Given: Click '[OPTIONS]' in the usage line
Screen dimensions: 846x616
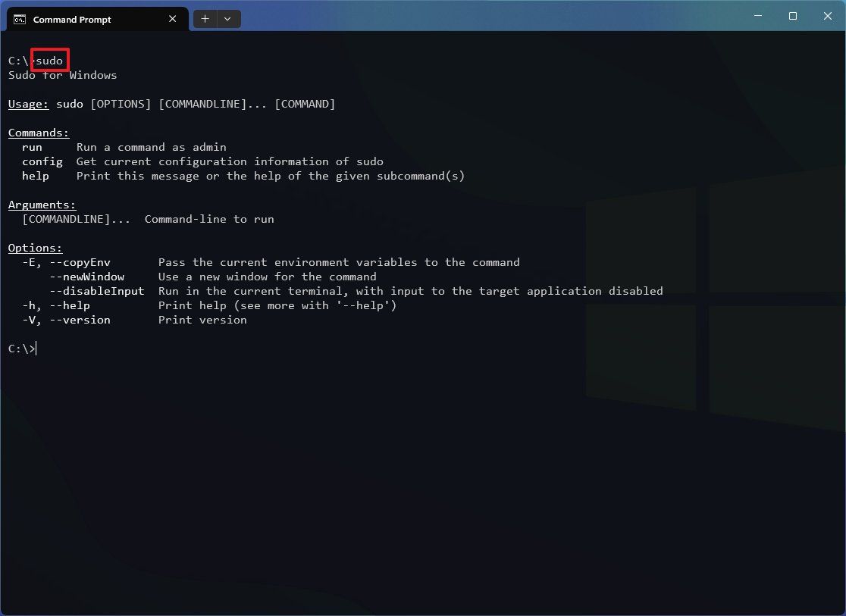Looking at the screenshot, I should coord(121,104).
